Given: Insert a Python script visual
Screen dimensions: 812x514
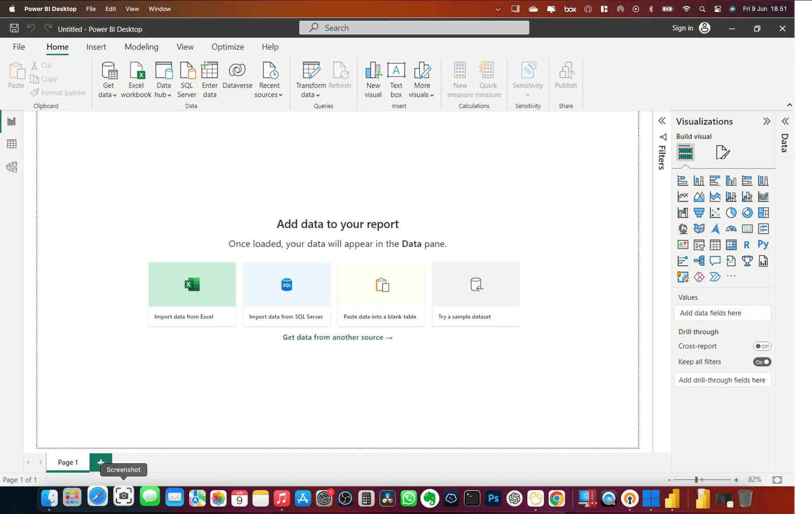Looking at the screenshot, I should (763, 245).
